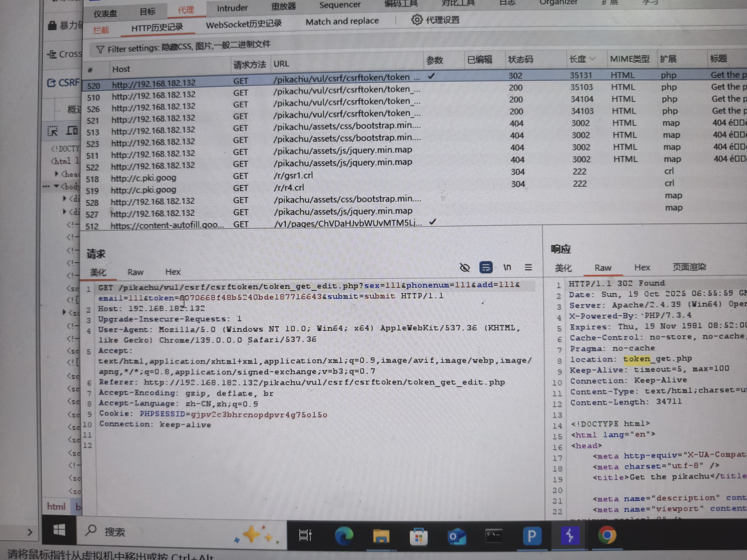Toggle the \n show newline characters button

click(507, 267)
